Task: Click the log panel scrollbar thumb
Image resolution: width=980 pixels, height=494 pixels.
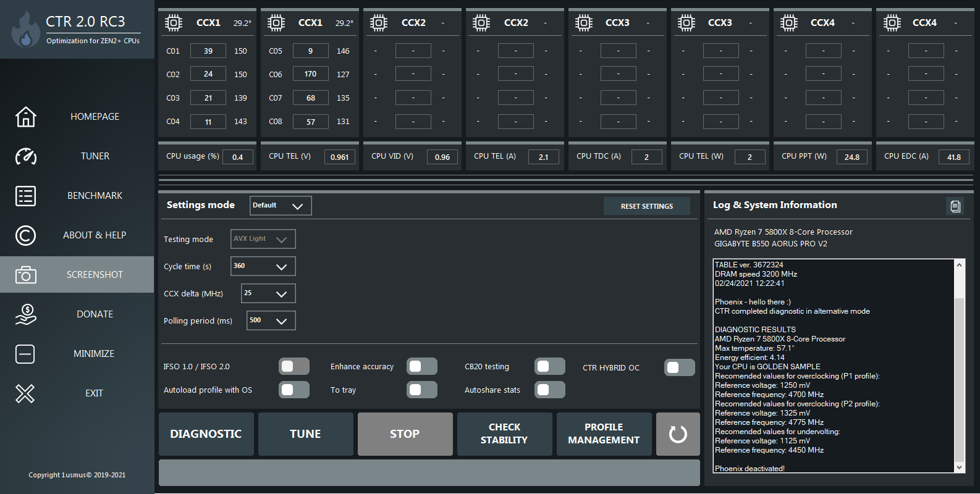Action: 960,380
